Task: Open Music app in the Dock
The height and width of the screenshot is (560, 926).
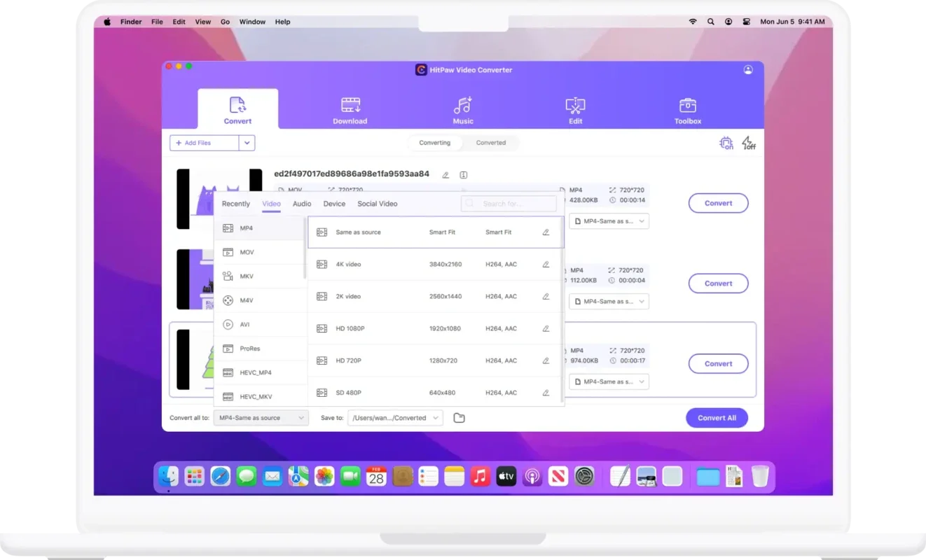Action: pyautogui.click(x=480, y=477)
